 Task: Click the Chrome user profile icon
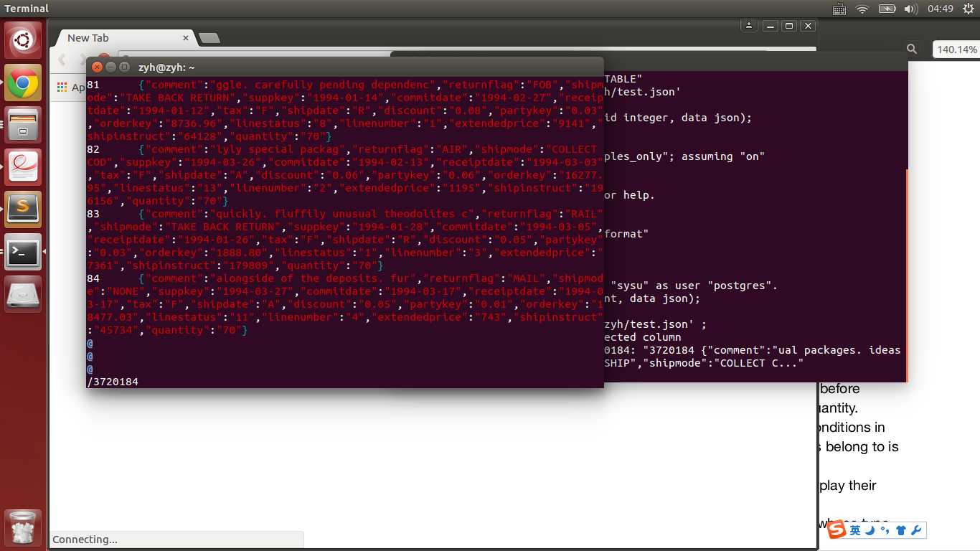(748, 26)
